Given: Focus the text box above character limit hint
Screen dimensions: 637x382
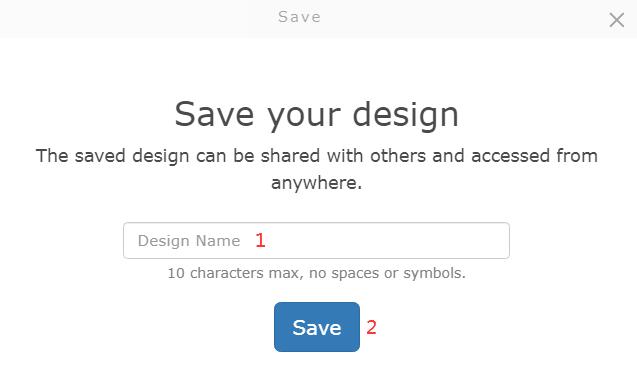Looking at the screenshot, I should (316, 241).
